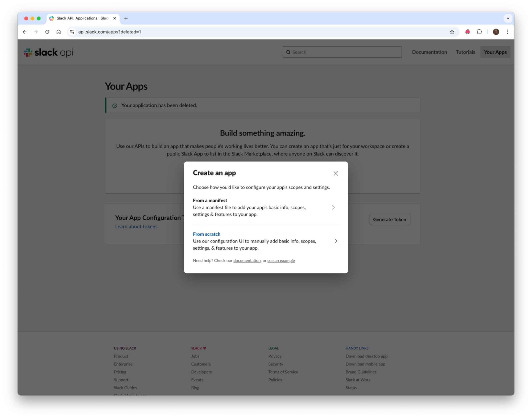The height and width of the screenshot is (419, 532).
Task: Open footer Jobs link
Action: point(195,356)
